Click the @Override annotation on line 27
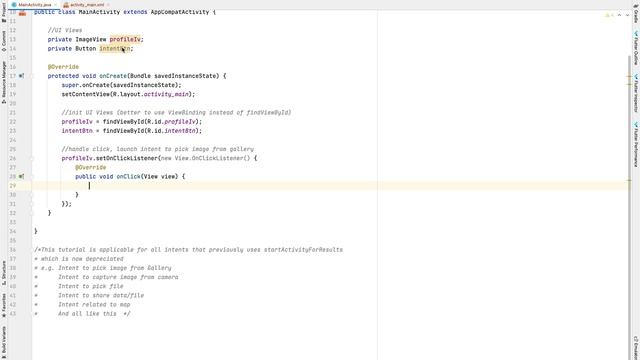640x360 pixels. coord(91,167)
